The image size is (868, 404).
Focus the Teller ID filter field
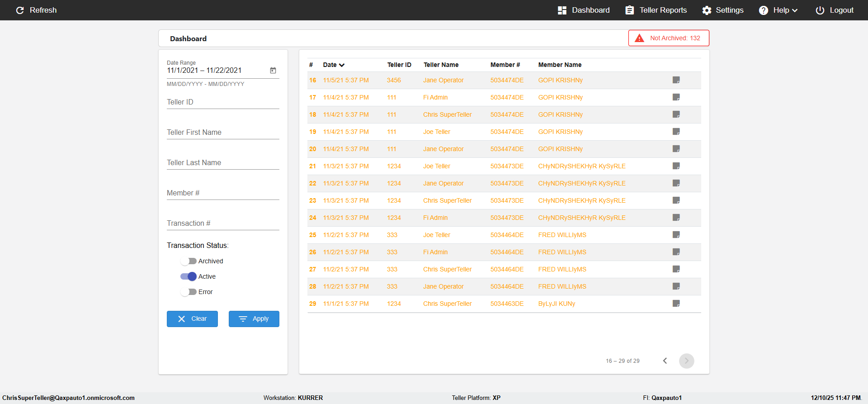pos(223,102)
